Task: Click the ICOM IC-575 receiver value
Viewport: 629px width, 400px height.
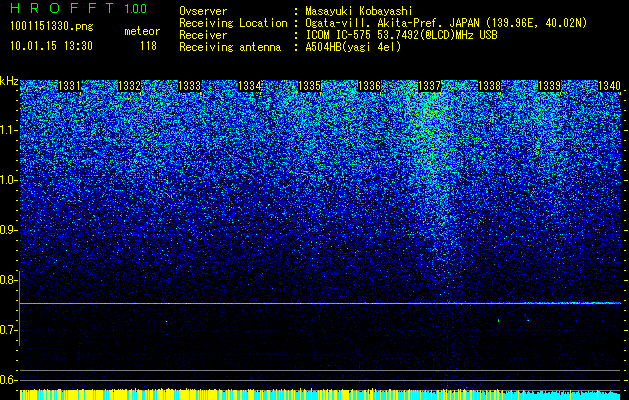Action: (x=401, y=35)
